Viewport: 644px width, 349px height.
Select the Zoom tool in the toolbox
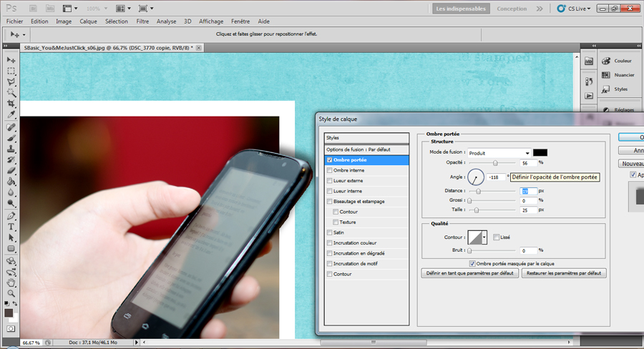[x=11, y=293]
